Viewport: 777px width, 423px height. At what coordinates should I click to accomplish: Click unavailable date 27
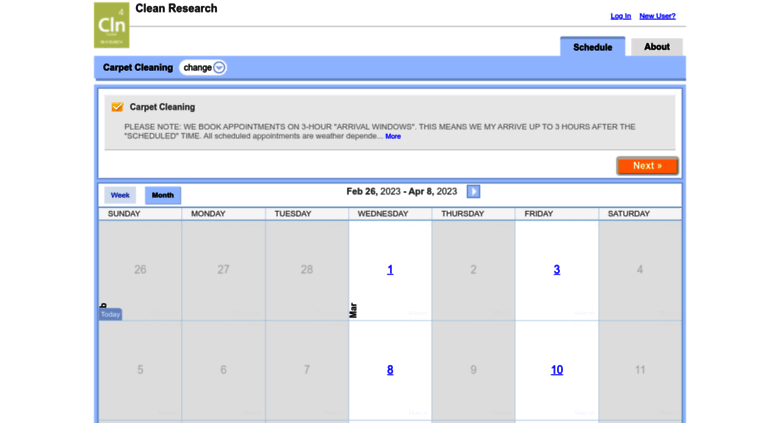click(x=223, y=270)
